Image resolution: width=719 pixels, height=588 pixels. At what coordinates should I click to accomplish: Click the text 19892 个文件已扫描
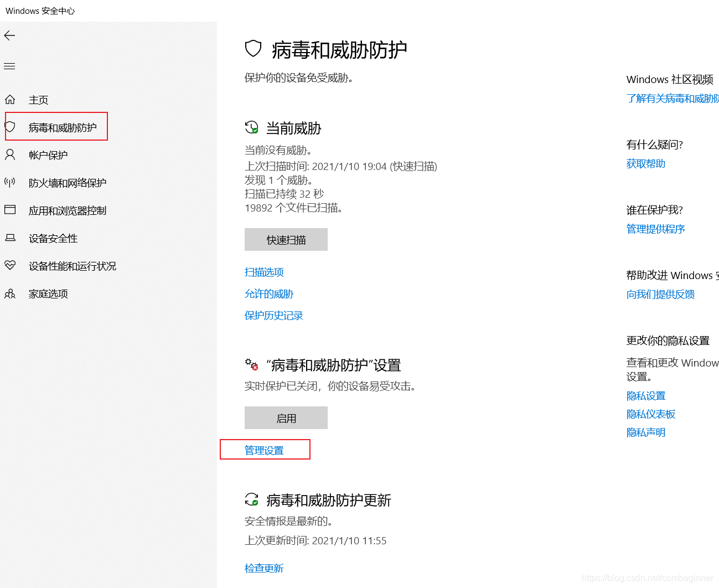click(293, 208)
